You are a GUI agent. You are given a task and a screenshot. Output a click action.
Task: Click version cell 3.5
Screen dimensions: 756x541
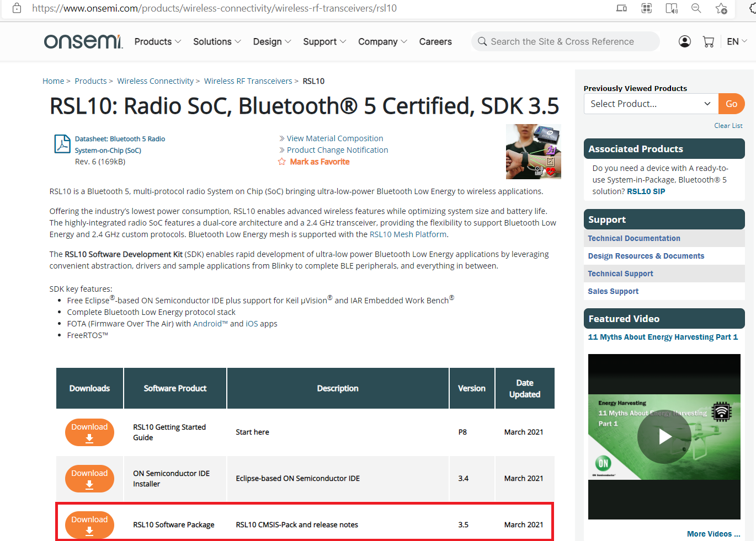[x=463, y=524]
